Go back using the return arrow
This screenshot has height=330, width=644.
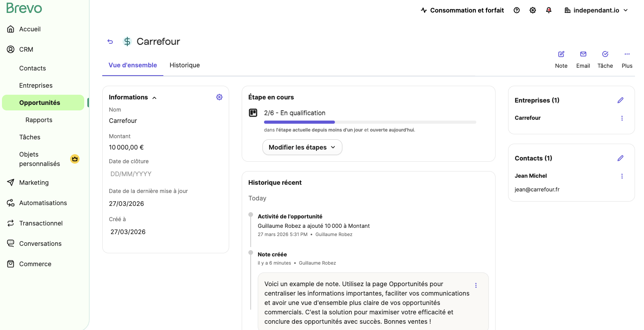coord(110,41)
